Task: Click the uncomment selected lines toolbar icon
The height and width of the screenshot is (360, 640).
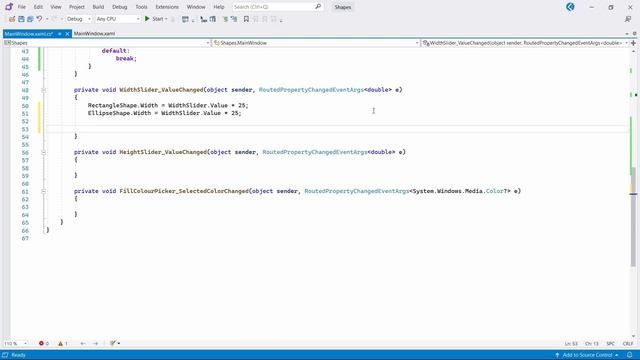Action: point(234,19)
